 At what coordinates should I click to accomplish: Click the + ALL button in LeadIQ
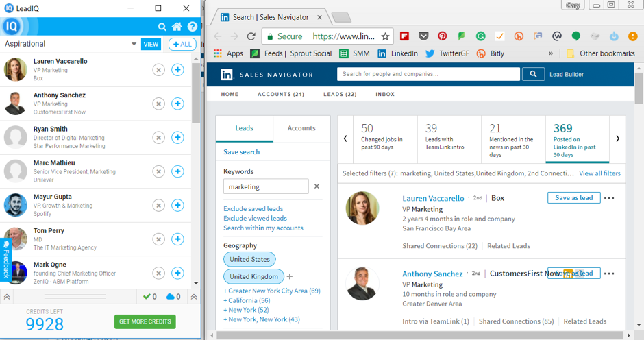(182, 44)
